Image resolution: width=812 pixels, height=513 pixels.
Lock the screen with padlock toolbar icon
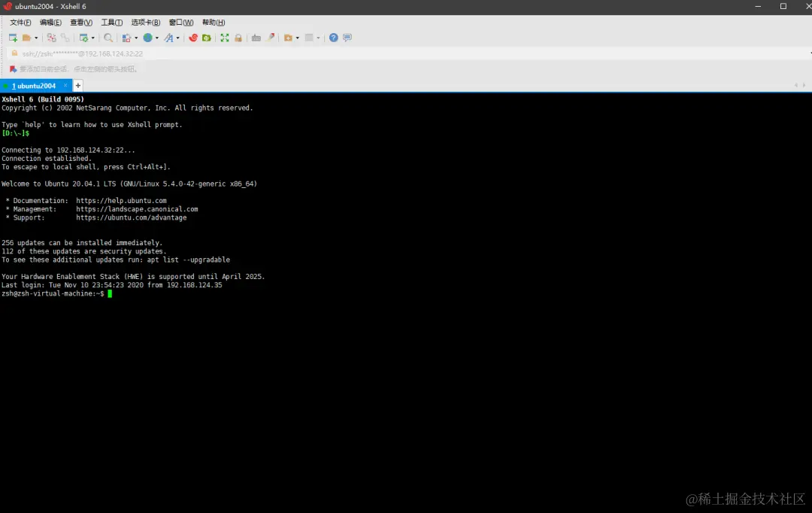[238, 38]
